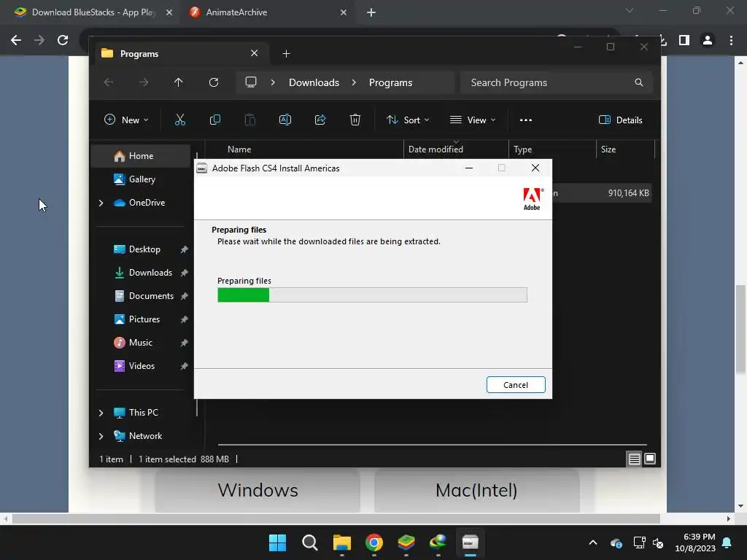The image size is (747, 560).
Task: Expand breadcrumb chevron before Downloads
Action: click(273, 82)
